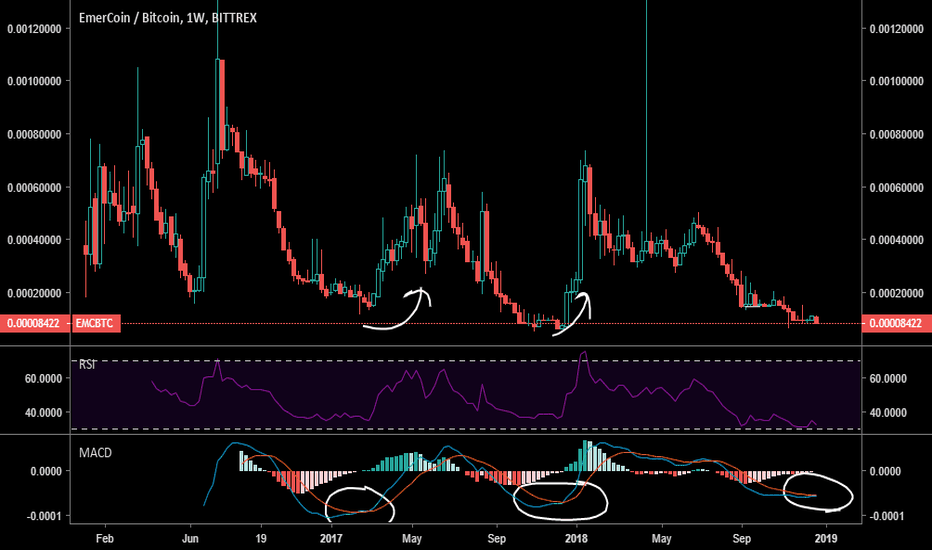Click 0.00060000 on the right price axis
The height and width of the screenshot is (550, 932).
pos(896,188)
